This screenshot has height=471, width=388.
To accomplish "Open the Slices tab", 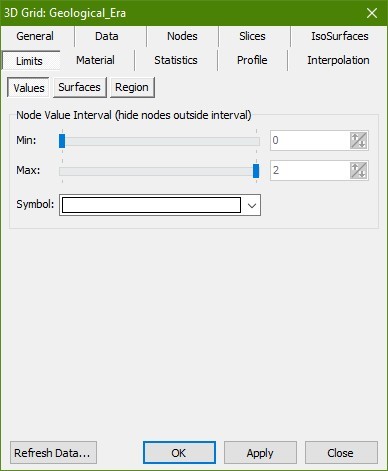I will (252, 36).
